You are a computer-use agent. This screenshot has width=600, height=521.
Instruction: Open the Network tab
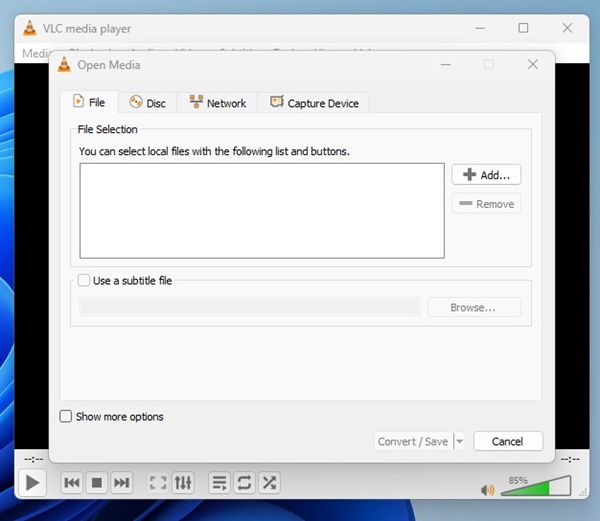point(217,103)
